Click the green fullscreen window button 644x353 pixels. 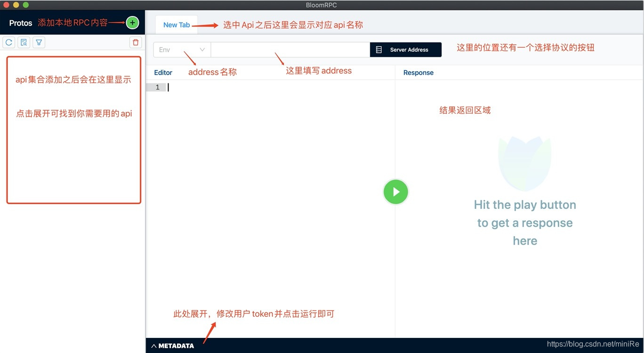(x=25, y=5)
